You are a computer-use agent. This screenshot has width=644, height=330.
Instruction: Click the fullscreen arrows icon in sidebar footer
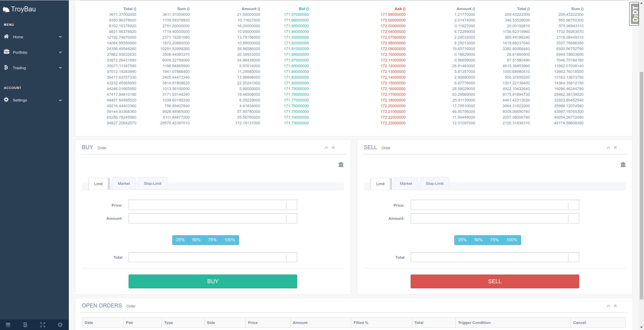43,325
